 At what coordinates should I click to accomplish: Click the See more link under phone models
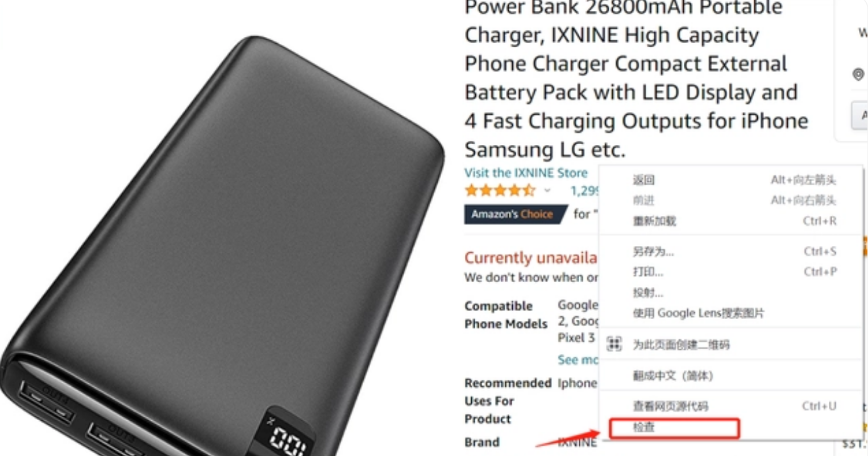[x=578, y=360]
